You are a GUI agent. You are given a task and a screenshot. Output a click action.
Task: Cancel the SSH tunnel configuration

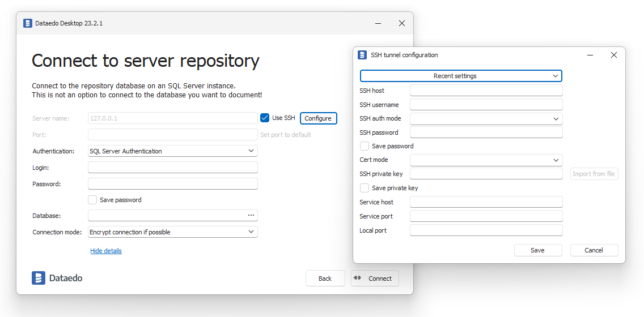pos(594,250)
